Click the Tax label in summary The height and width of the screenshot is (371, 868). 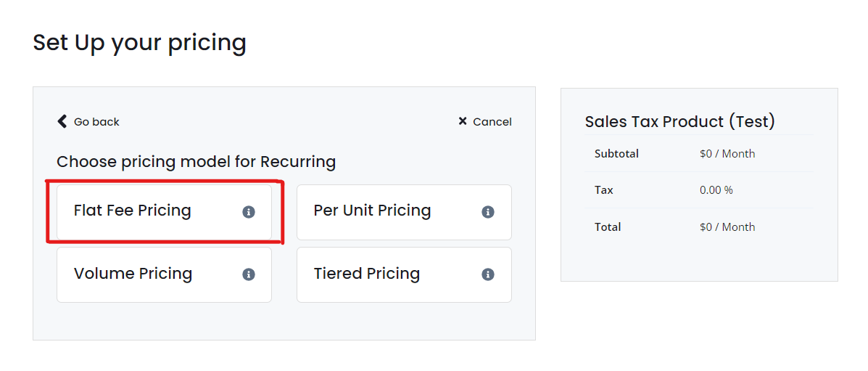(603, 190)
